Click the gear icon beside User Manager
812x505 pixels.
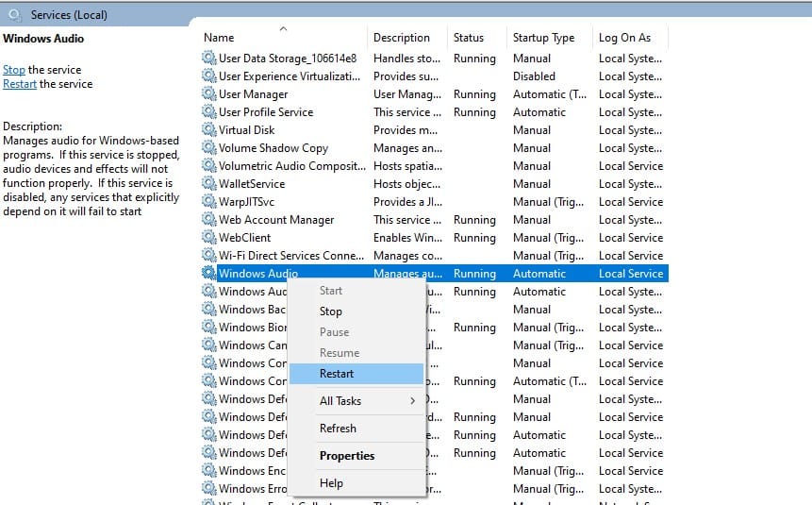click(208, 94)
